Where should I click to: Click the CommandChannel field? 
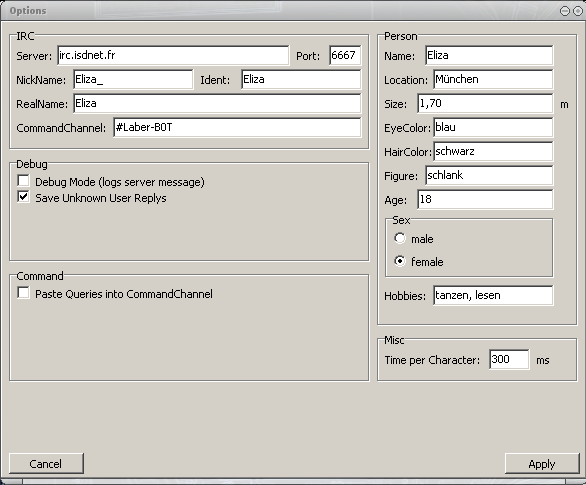click(237, 127)
